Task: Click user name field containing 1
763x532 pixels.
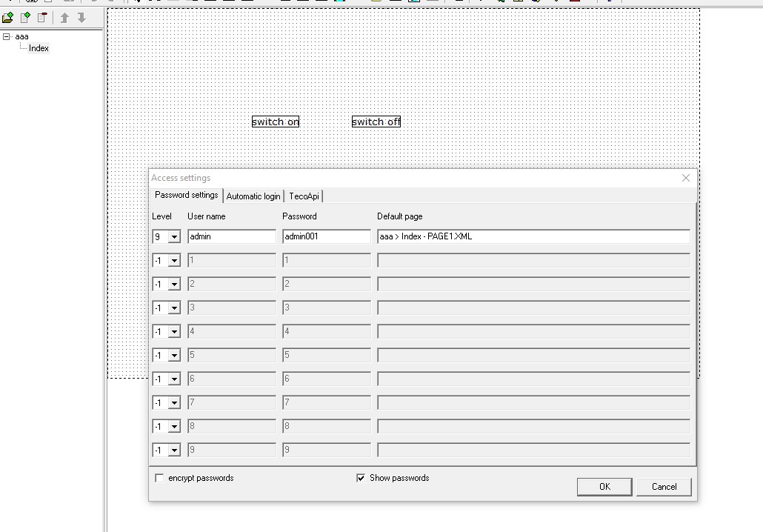Action: tap(232, 260)
